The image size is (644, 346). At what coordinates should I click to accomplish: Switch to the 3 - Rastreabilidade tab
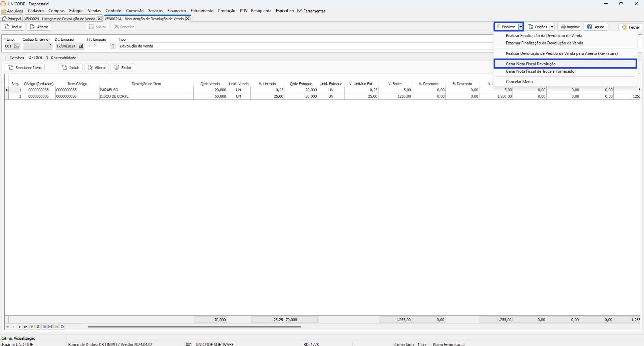(61, 58)
